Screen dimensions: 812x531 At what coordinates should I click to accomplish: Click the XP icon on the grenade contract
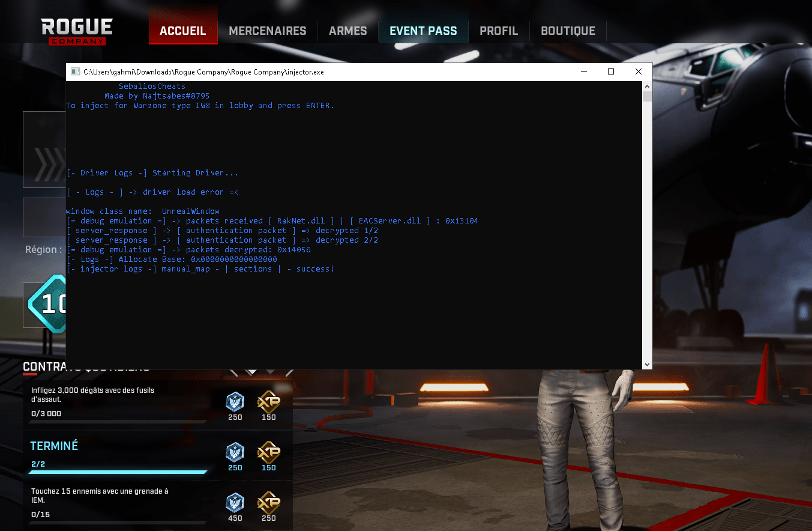(269, 503)
